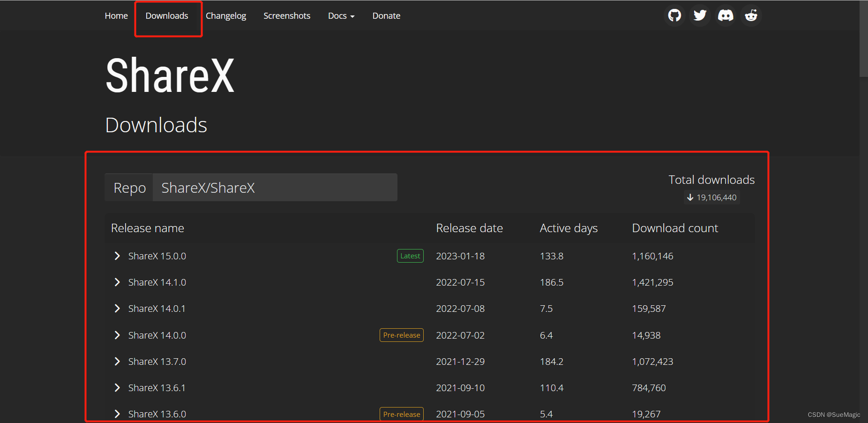Expand the ShareX 13.6.0 release row
Image resolution: width=868 pixels, height=423 pixels.
[x=117, y=414]
